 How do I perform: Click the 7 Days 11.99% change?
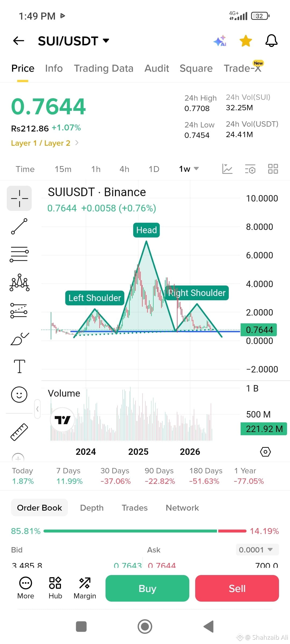coord(69,476)
